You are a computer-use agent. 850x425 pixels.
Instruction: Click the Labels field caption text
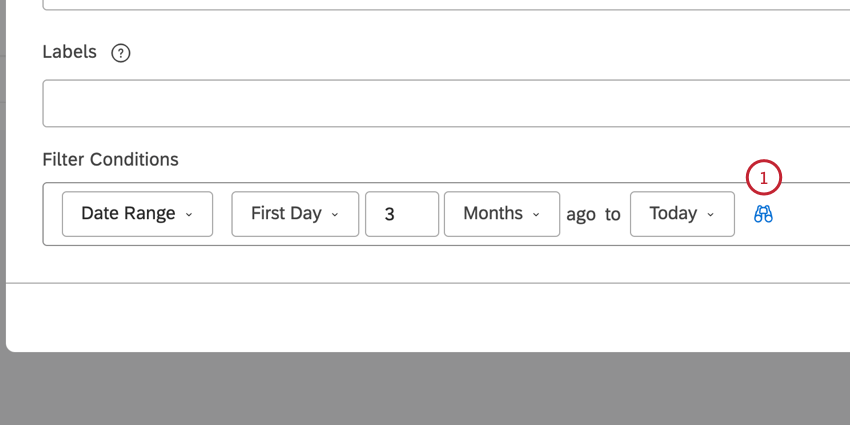(69, 52)
